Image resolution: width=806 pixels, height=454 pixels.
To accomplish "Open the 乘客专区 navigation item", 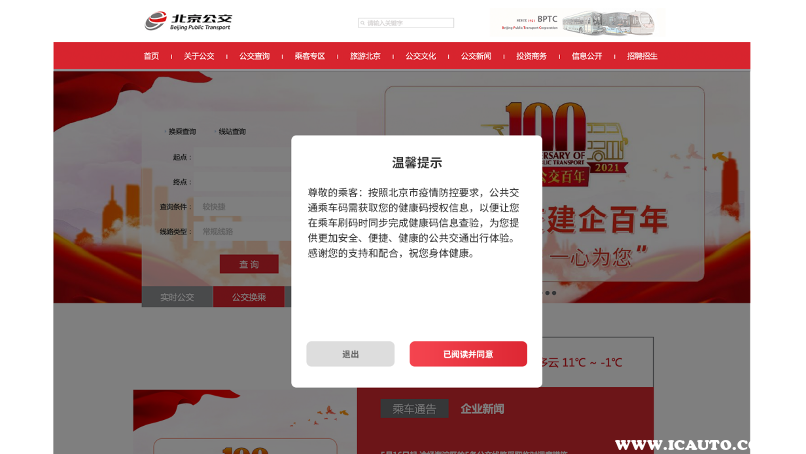I will 310,56.
